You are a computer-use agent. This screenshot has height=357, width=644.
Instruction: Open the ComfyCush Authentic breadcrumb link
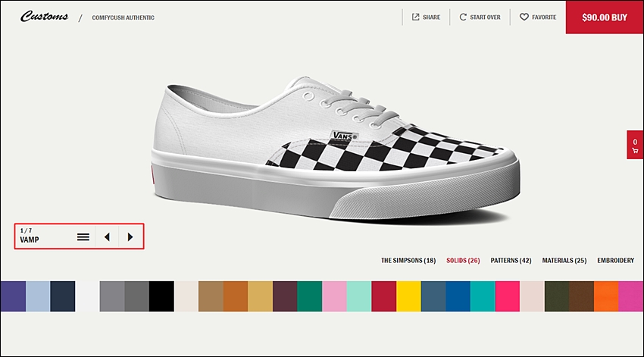pyautogui.click(x=123, y=17)
